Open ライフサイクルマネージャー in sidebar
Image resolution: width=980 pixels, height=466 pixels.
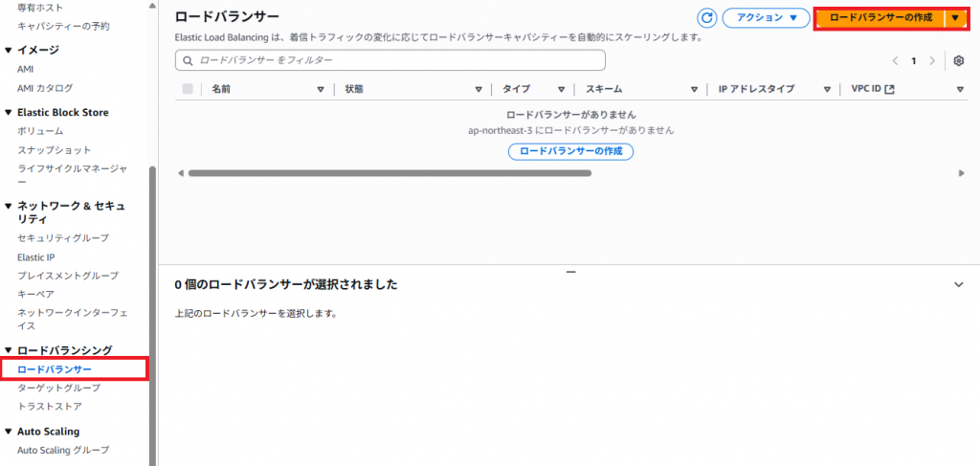72,174
